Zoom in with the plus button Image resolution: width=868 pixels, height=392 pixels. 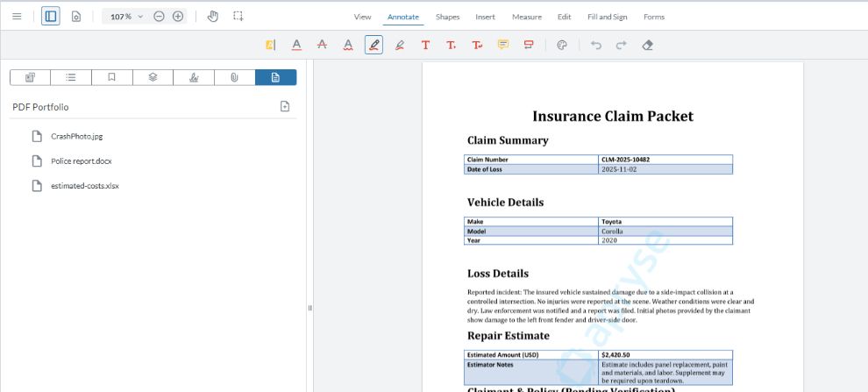[178, 17]
